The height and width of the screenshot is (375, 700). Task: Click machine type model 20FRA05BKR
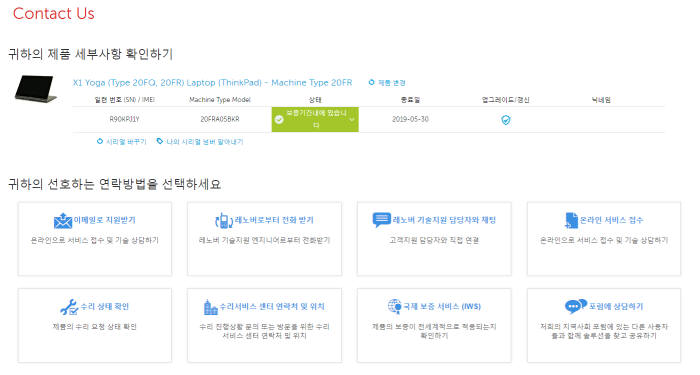(220, 120)
